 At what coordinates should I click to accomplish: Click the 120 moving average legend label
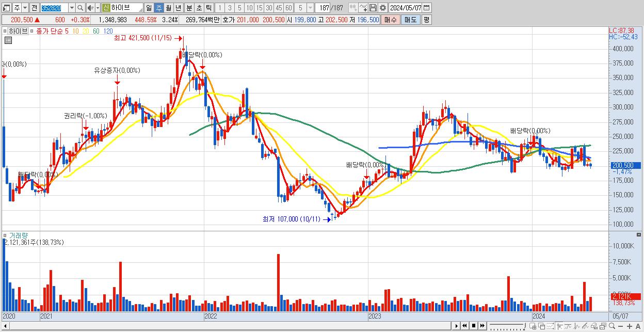point(108,31)
